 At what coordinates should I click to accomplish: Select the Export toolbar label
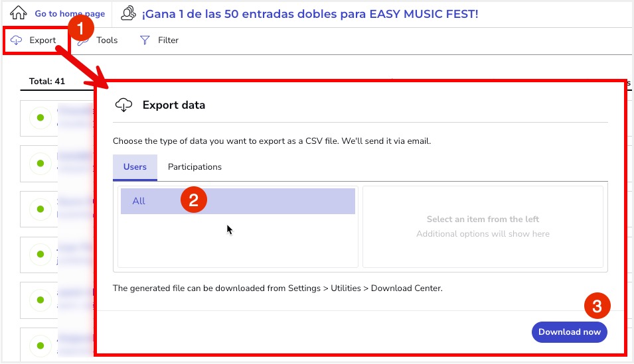click(x=42, y=40)
